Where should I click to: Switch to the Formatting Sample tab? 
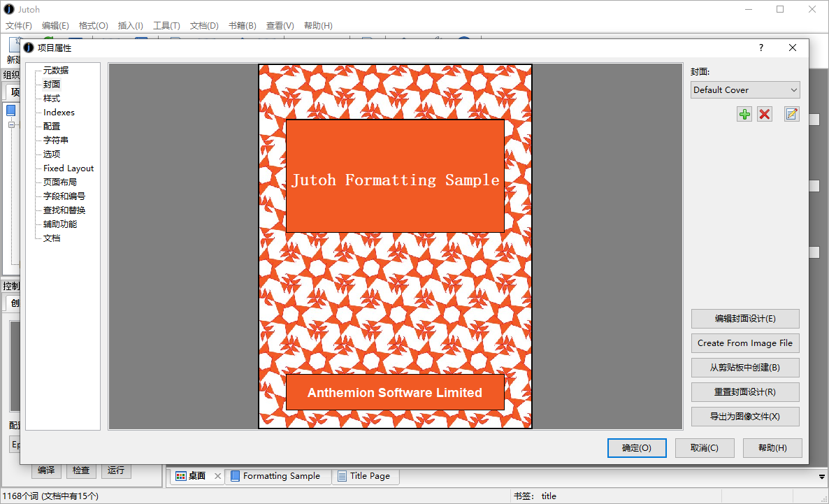tap(281, 476)
